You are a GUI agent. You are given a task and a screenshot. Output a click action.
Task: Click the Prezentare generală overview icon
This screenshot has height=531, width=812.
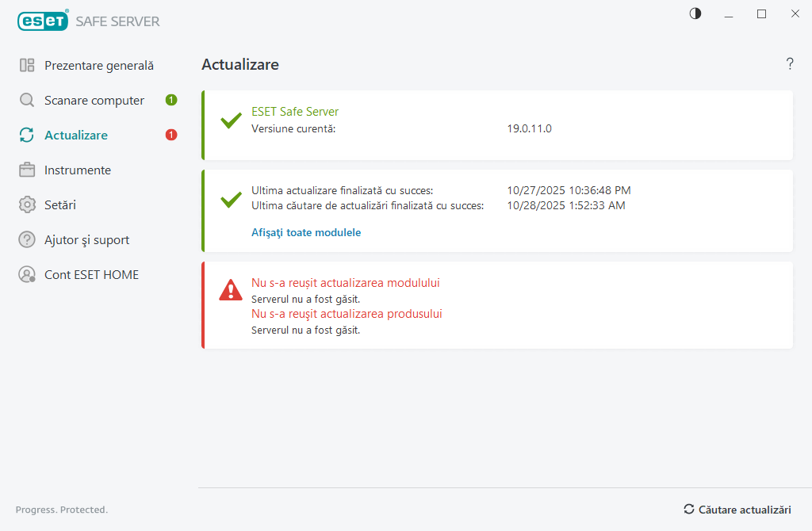(27, 66)
